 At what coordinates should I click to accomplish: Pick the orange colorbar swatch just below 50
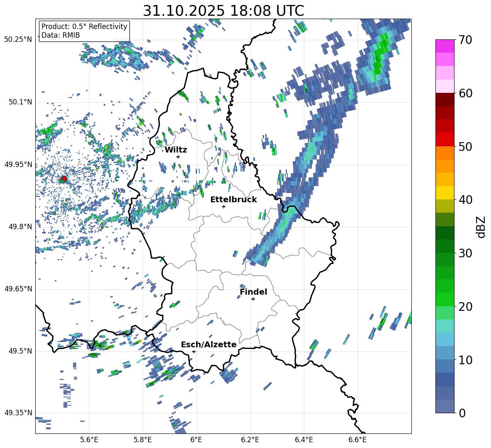point(445,153)
